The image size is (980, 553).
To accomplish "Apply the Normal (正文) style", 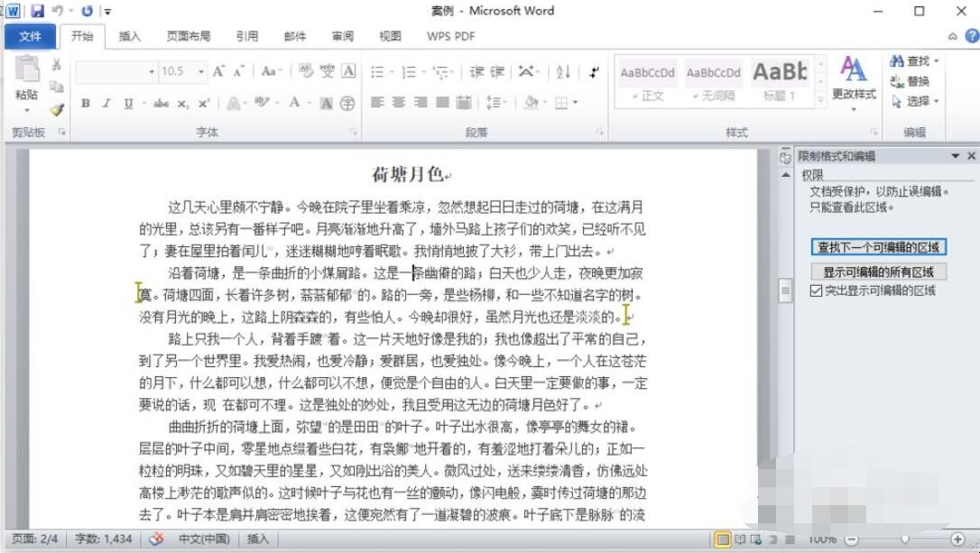I will click(x=648, y=82).
